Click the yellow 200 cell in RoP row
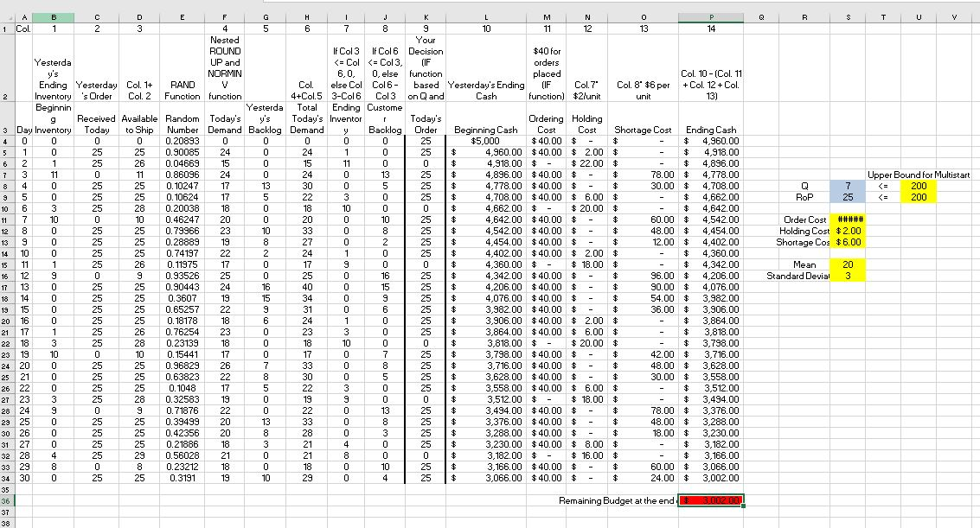Viewport: 980px width, 528px height. [x=918, y=197]
